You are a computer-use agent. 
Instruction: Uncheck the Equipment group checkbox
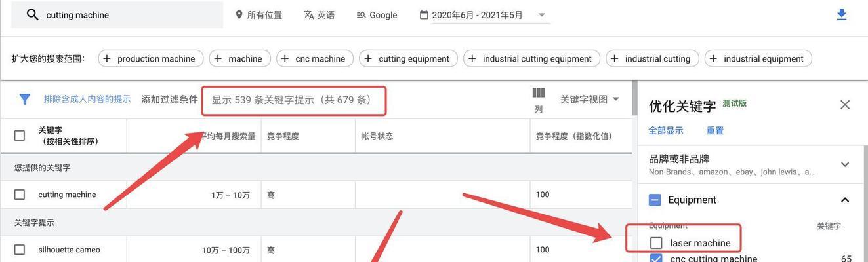tap(655, 200)
